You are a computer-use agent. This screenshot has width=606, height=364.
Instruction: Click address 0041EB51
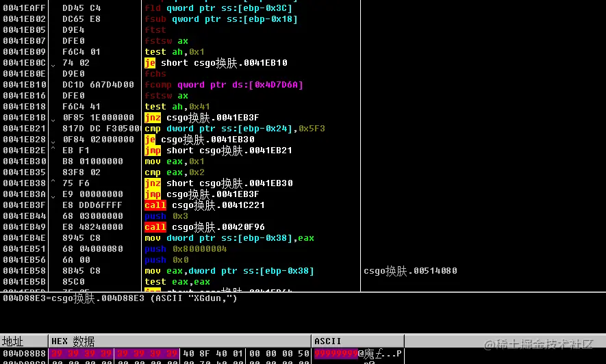(x=24, y=249)
